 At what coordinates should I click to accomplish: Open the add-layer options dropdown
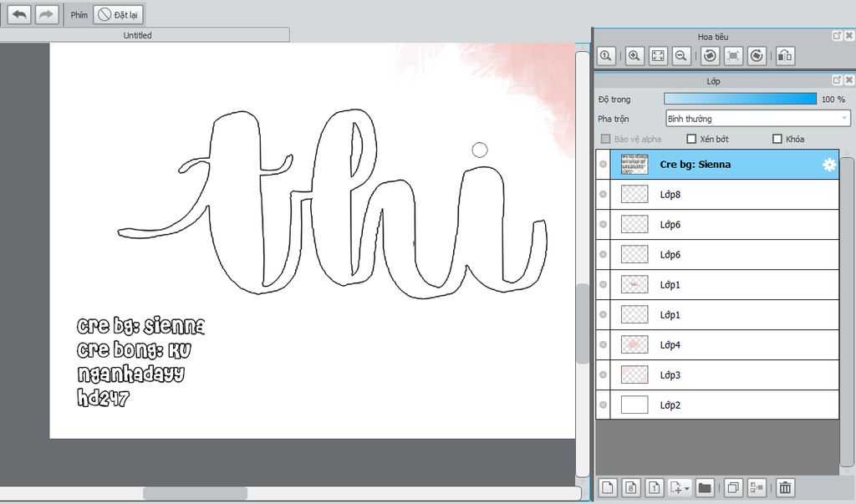pyautogui.click(x=680, y=487)
